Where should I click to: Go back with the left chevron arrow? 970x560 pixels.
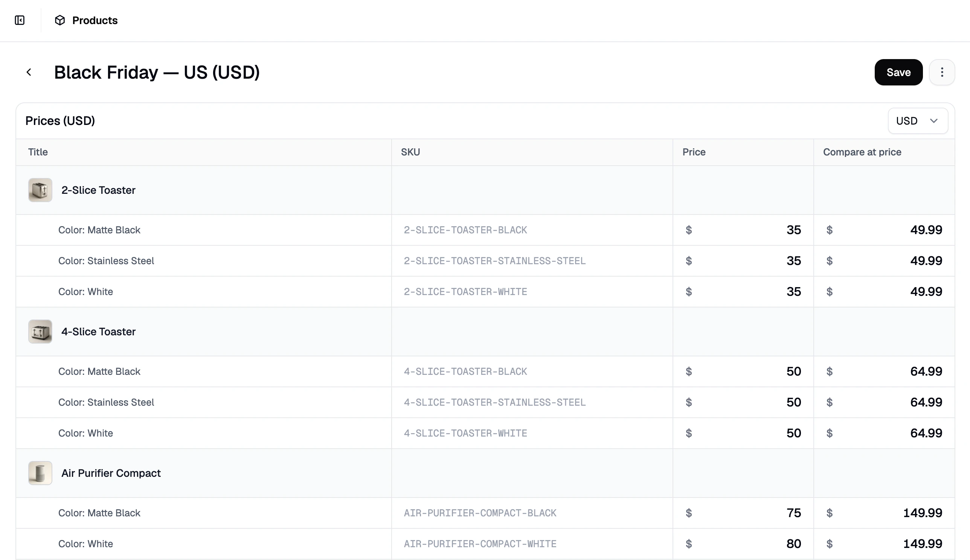pos(29,72)
